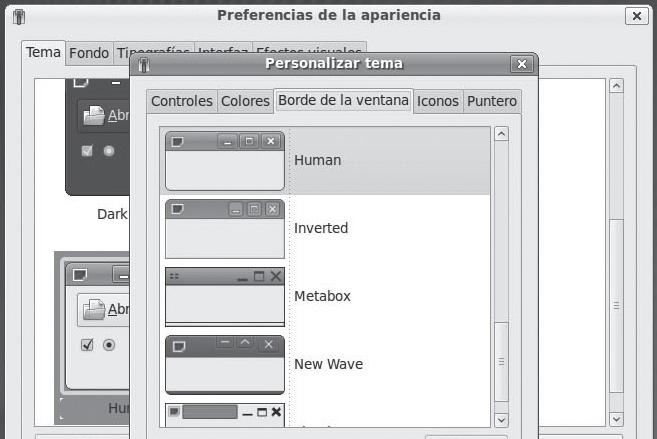Click scroll-up arrow in Preferencias theme list
The height and width of the screenshot is (439, 657).
616,86
